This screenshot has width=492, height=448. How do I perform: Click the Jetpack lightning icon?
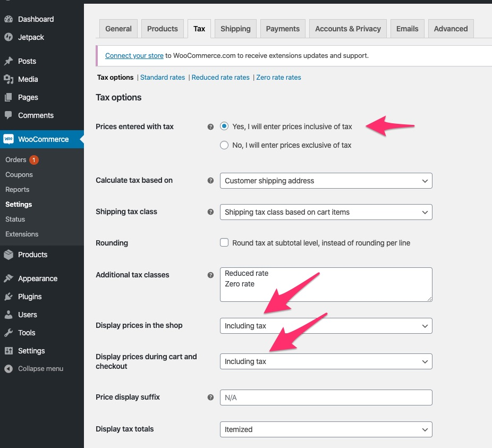click(x=9, y=37)
